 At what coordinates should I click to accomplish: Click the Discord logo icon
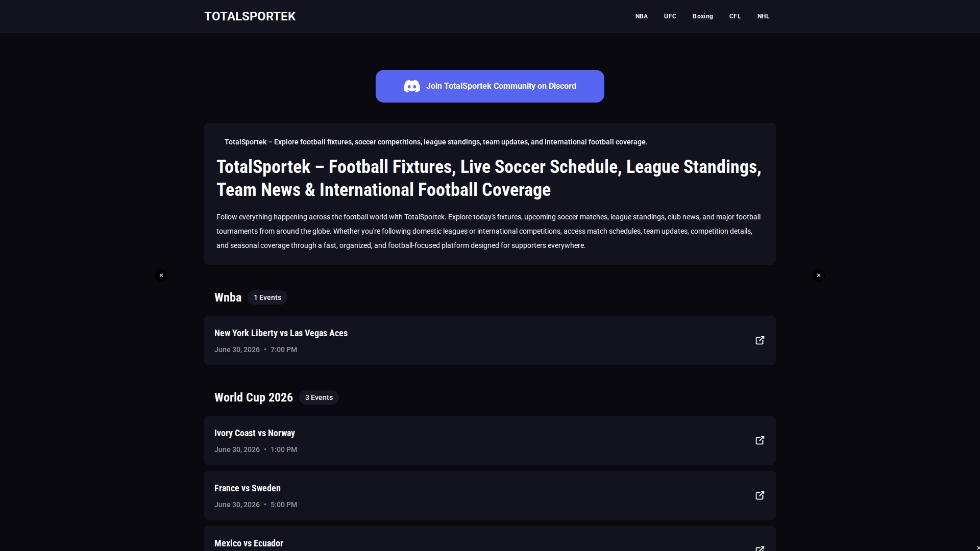pos(412,86)
